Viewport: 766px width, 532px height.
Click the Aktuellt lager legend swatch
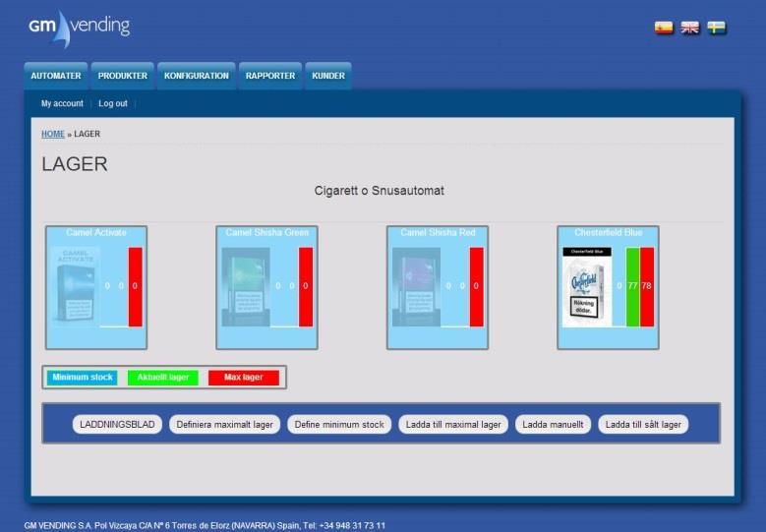click(162, 378)
